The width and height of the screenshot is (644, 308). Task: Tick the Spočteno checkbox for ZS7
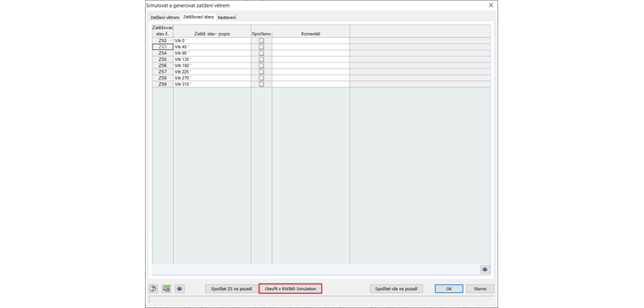point(261,71)
